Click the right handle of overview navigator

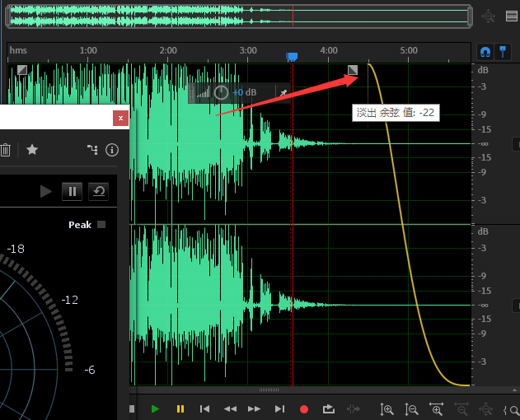coord(470,16)
